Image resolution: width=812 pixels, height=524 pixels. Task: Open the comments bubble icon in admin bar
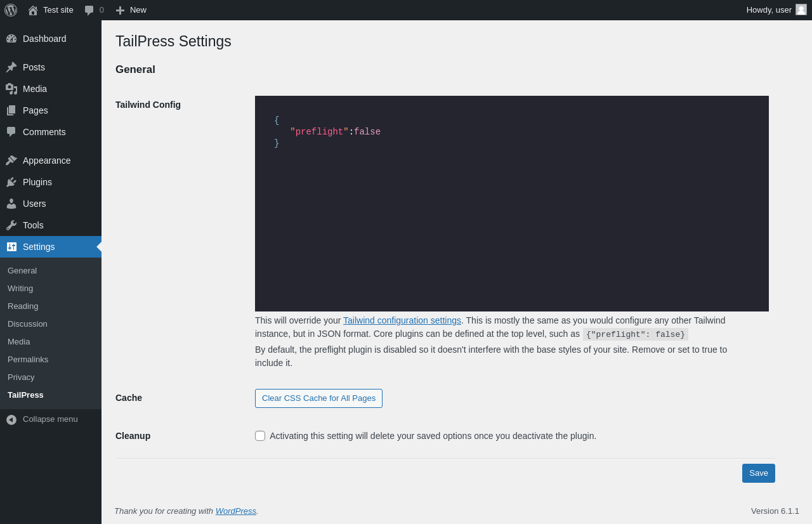pyautogui.click(x=89, y=10)
